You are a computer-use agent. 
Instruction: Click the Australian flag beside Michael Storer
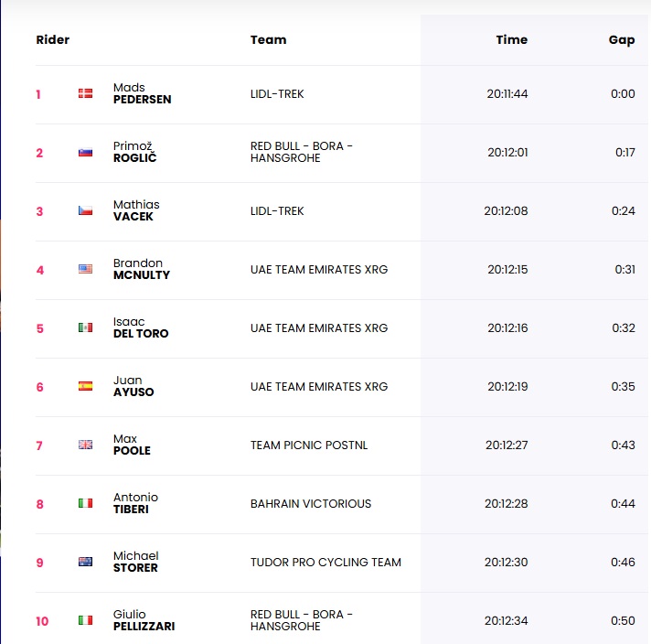tap(85, 562)
